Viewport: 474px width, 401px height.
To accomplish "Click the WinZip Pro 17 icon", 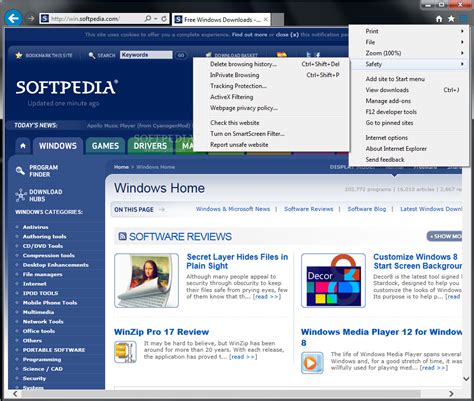I will point(125,352).
